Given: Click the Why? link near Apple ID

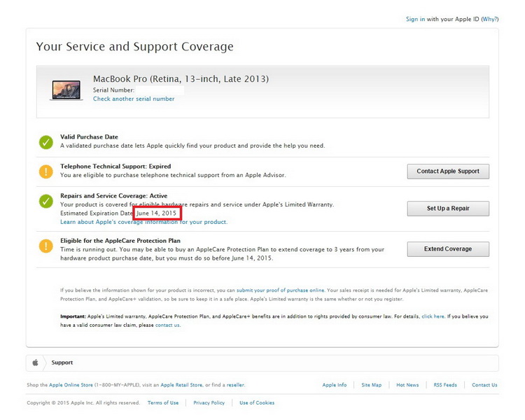Looking at the screenshot, I should pyautogui.click(x=490, y=19).
